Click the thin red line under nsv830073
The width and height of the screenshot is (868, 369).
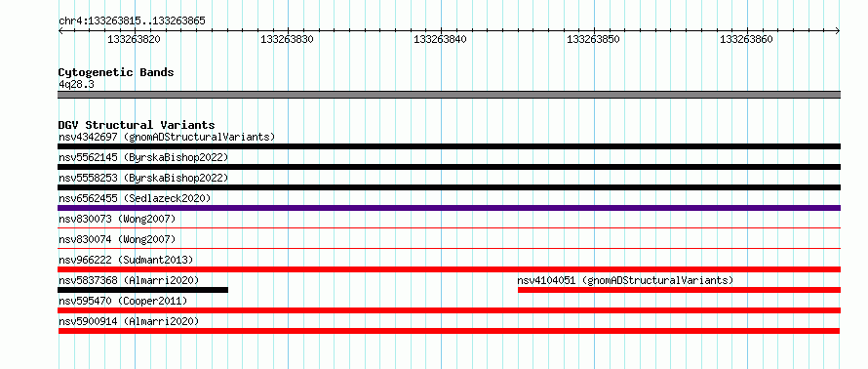coord(449,227)
